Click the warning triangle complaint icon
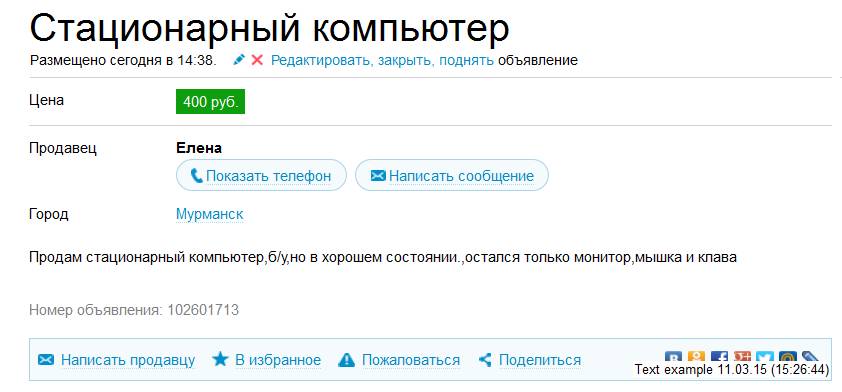This screenshot has width=842, height=392. [346, 360]
